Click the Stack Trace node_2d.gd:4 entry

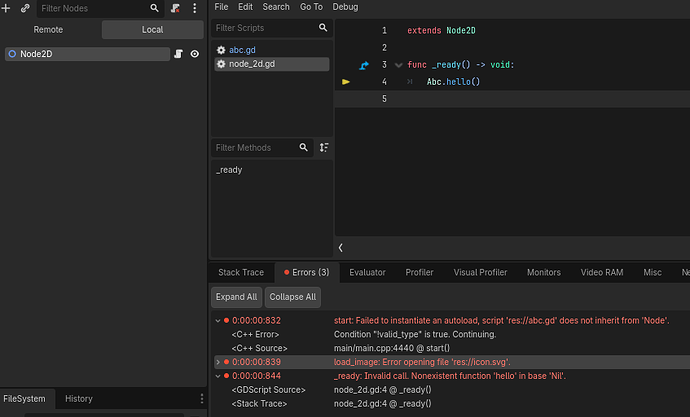(382, 403)
